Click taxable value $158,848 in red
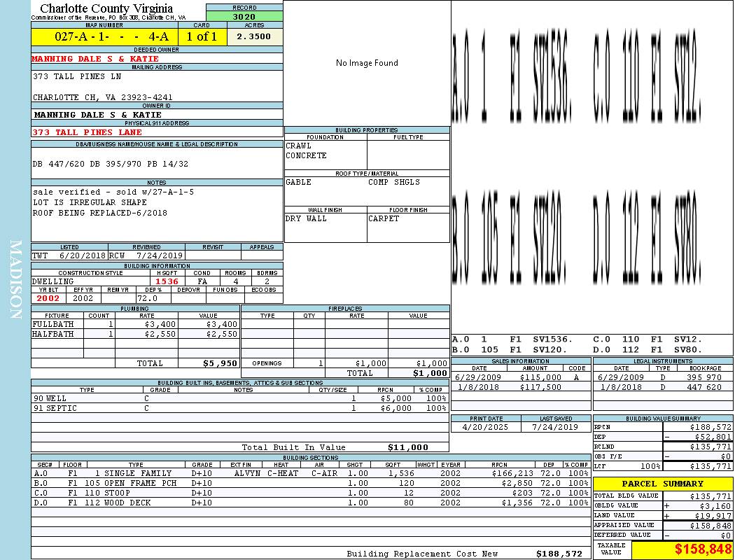This screenshot has width=735, height=560. pyautogui.click(x=703, y=549)
